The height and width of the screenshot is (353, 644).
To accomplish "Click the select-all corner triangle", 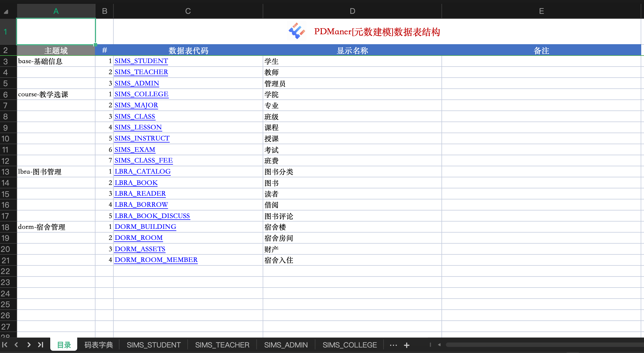I will pos(6,12).
